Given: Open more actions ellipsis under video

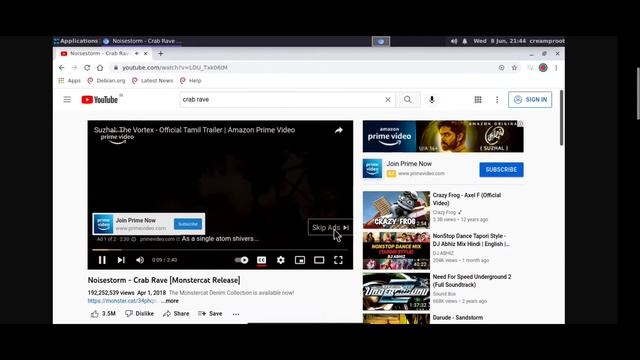Looking at the screenshot, I should click(x=236, y=314).
